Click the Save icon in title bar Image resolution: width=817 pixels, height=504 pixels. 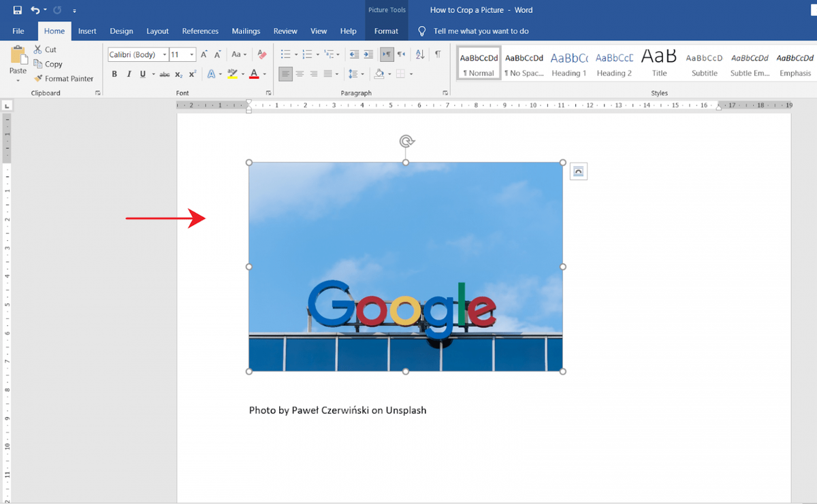coord(17,10)
